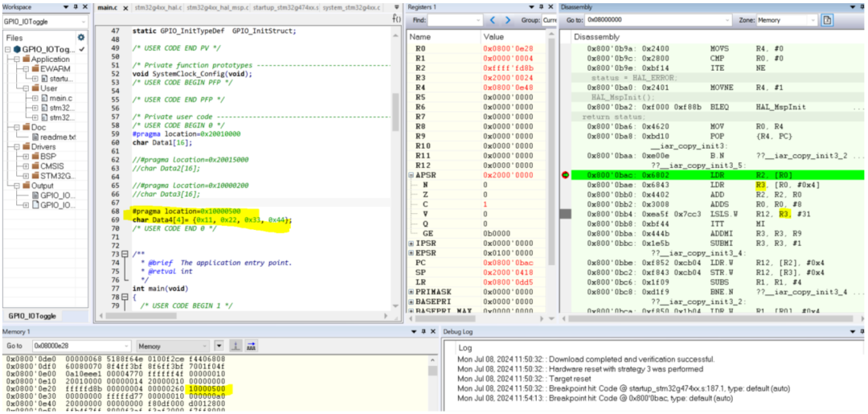868x414 pixels.
Task: Click the Application folder icon
Action: click(26, 59)
